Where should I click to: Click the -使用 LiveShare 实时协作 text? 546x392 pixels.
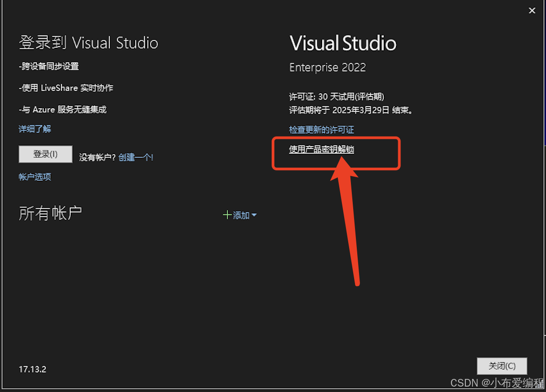coord(66,88)
